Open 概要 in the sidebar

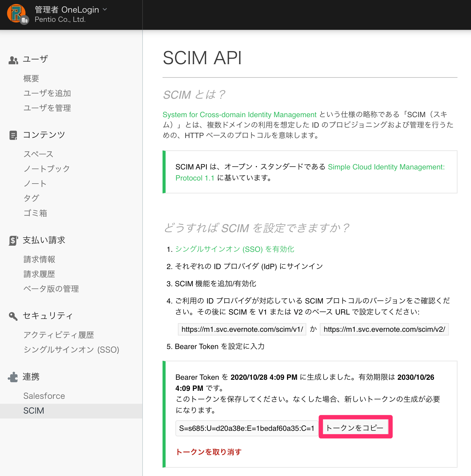tap(31, 78)
